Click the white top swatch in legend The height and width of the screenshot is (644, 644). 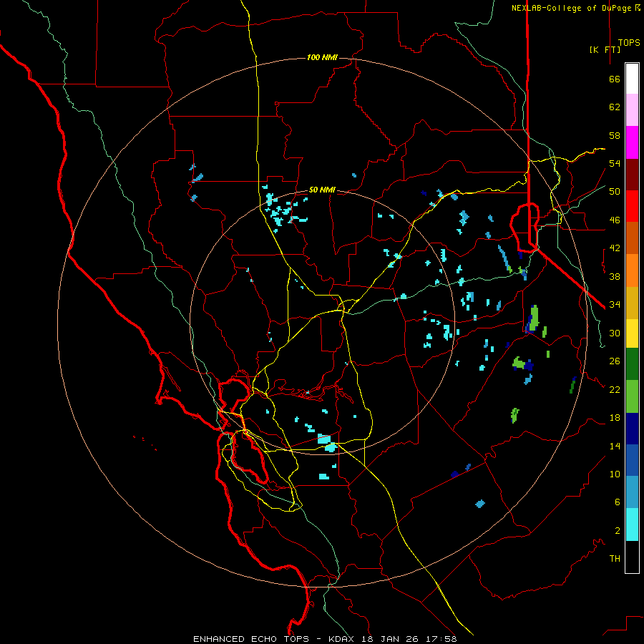[632, 79]
